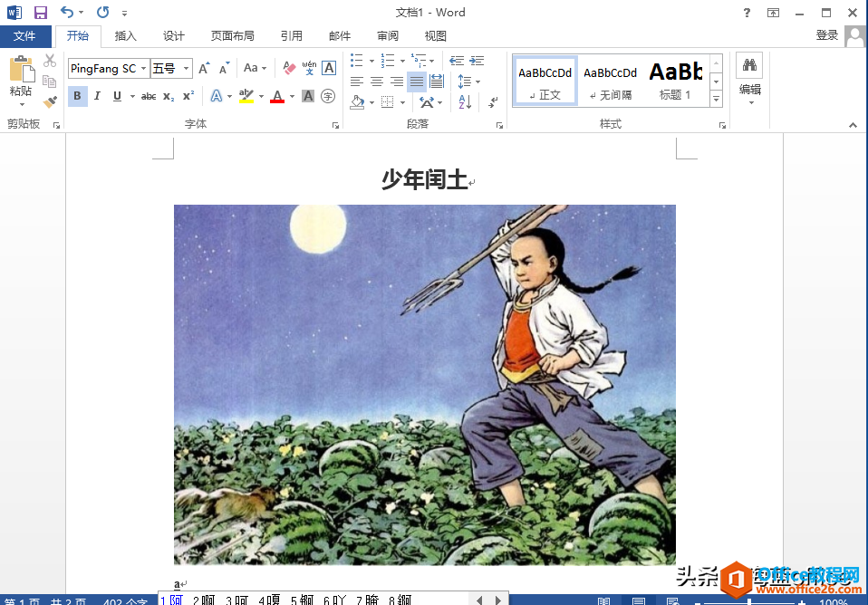Image resolution: width=868 pixels, height=605 pixels.
Task: Open Word Help question mark
Action: (x=747, y=13)
